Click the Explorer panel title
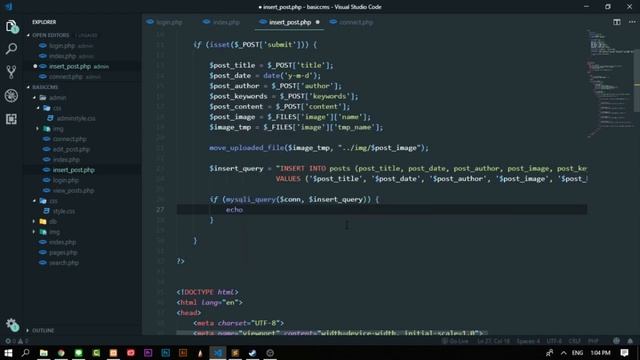This screenshot has width=640, height=360. click(44, 22)
